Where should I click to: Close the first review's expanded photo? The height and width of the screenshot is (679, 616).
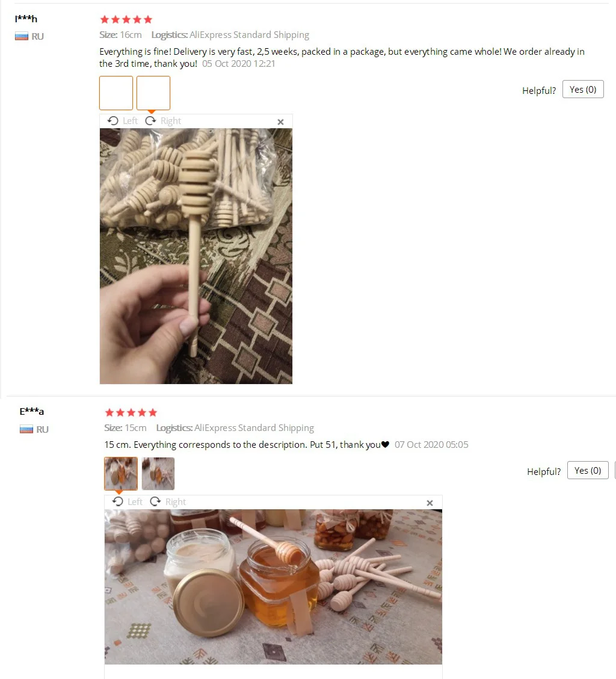coord(280,122)
